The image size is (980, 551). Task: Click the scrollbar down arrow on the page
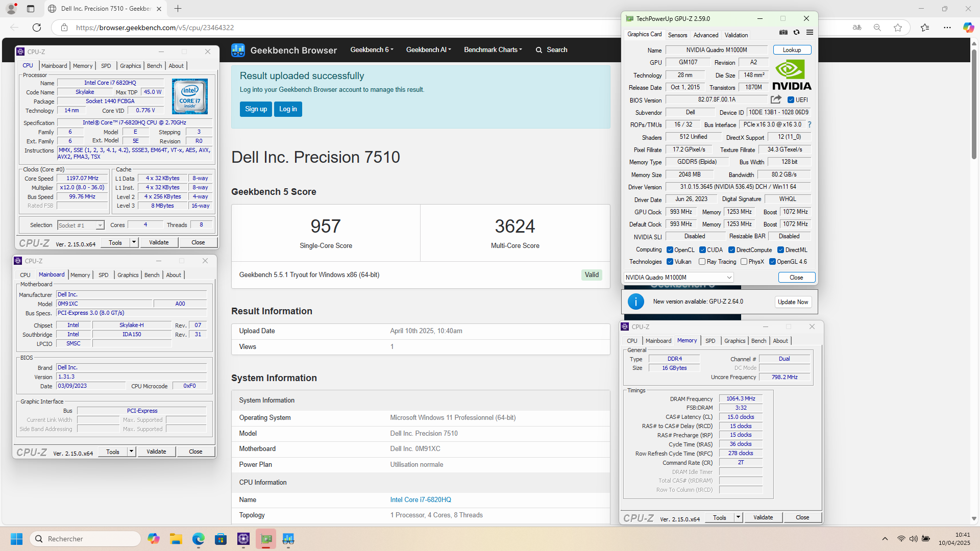974,519
